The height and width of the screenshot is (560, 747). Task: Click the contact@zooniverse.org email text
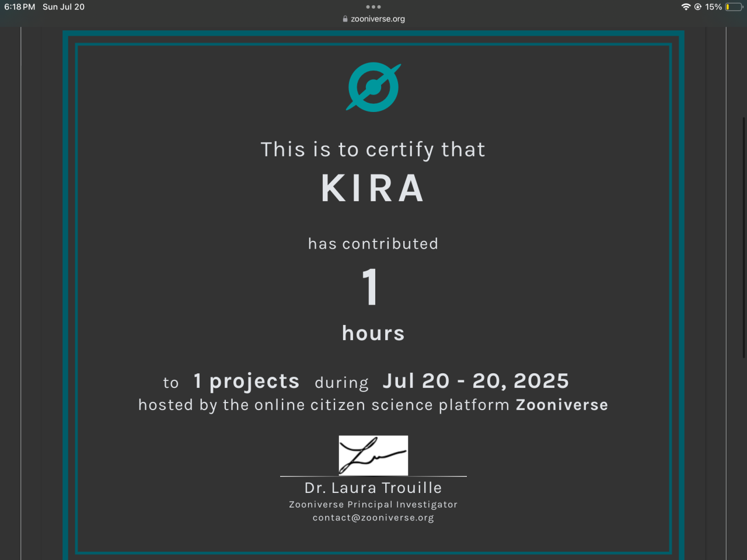click(x=373, y=517)
